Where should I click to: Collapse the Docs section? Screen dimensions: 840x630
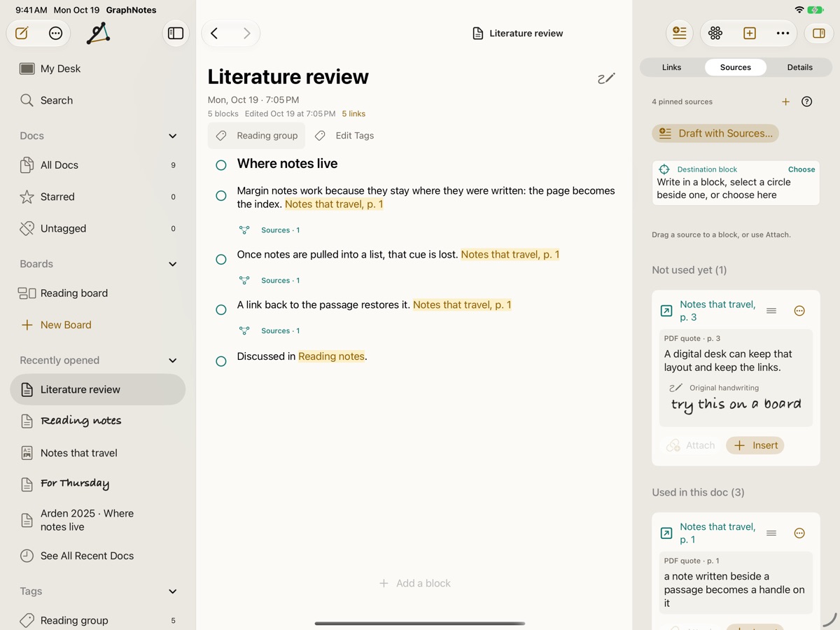[x=173, y=136]
